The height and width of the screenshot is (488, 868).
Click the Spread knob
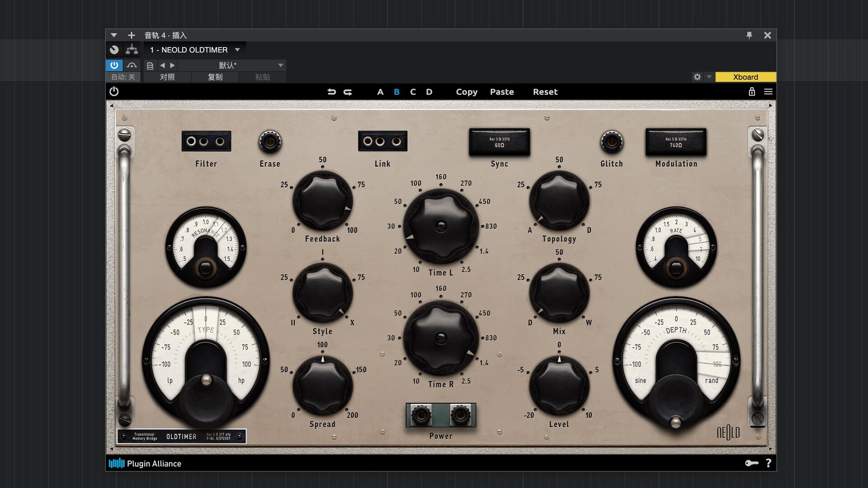point(322,385)
